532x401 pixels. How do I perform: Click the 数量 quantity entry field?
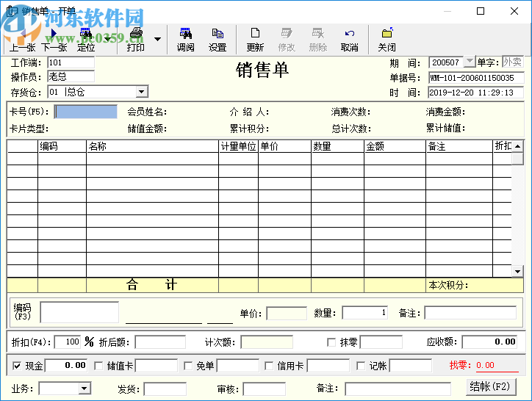365,313
